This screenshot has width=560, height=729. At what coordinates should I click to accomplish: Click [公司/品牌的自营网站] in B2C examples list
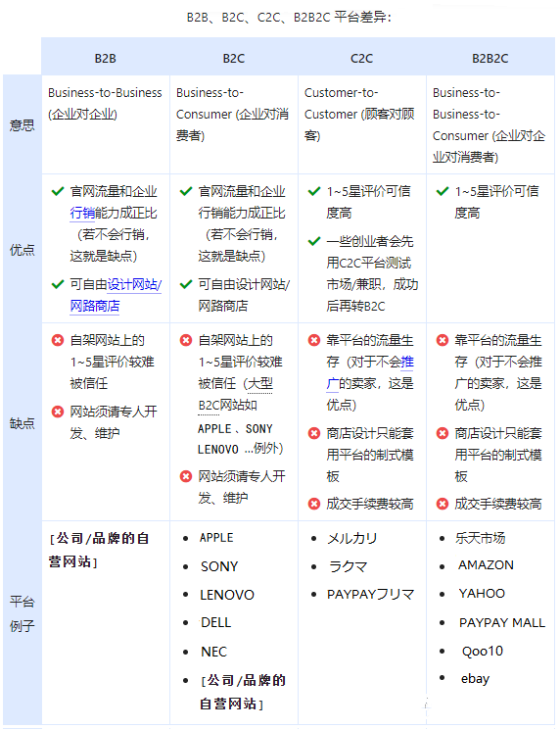coord(243,693)
